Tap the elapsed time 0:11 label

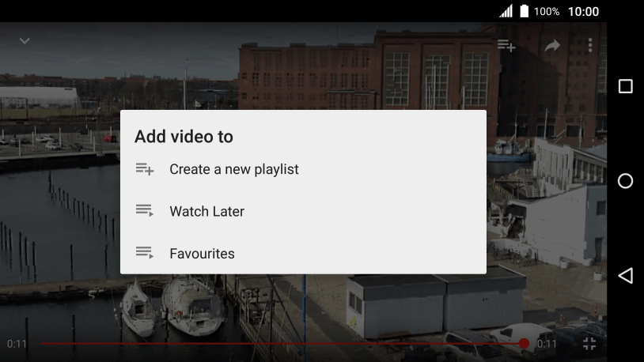(x=17, y=344)
